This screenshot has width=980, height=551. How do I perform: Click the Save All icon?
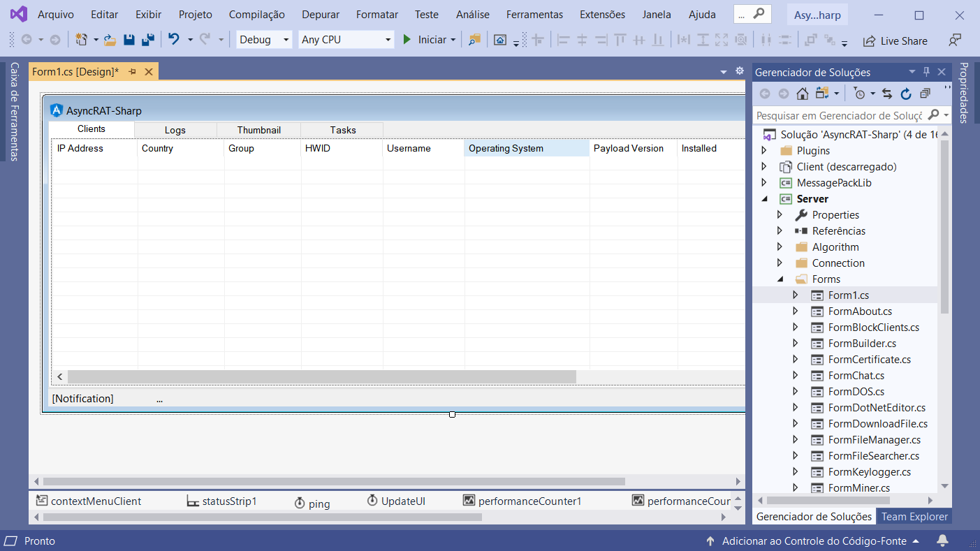147,40
